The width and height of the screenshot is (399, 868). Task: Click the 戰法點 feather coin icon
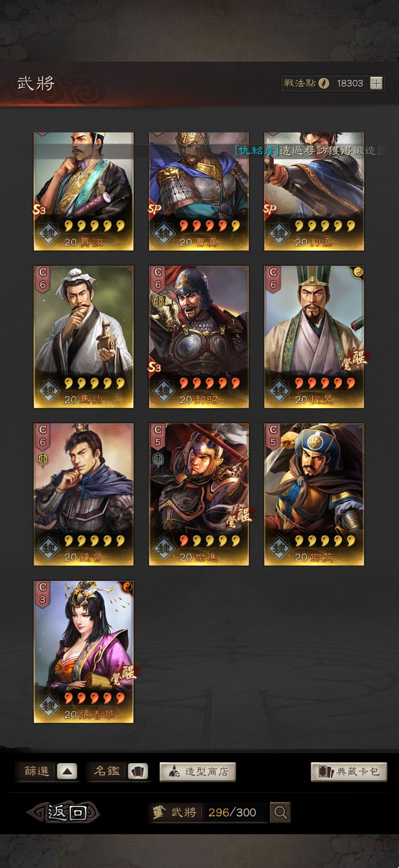[323, 83]
